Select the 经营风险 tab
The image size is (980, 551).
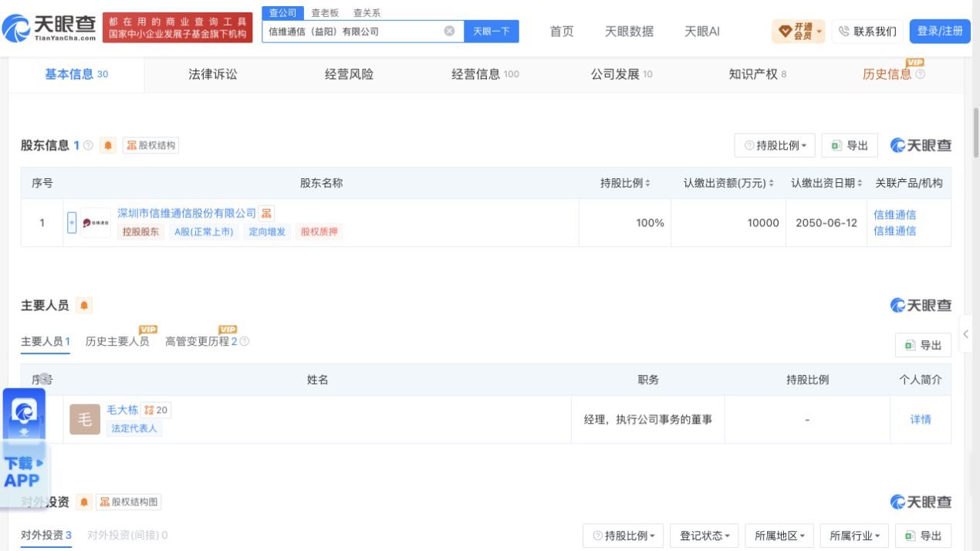click(349, 74)
